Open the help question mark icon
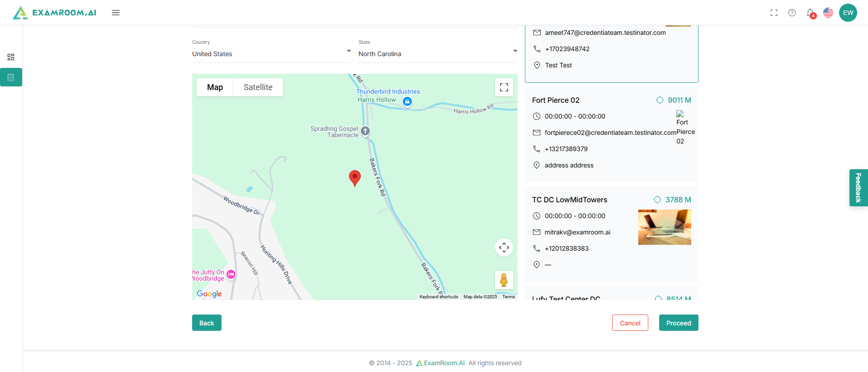Image resolution: width=868 pixels, height=372 pixels. (x=792, y=13)
